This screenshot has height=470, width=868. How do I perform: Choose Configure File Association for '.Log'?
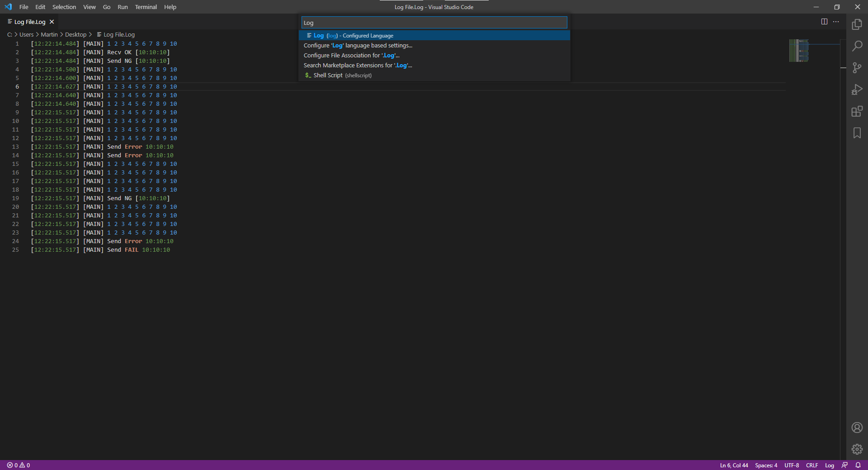point(434,55)
